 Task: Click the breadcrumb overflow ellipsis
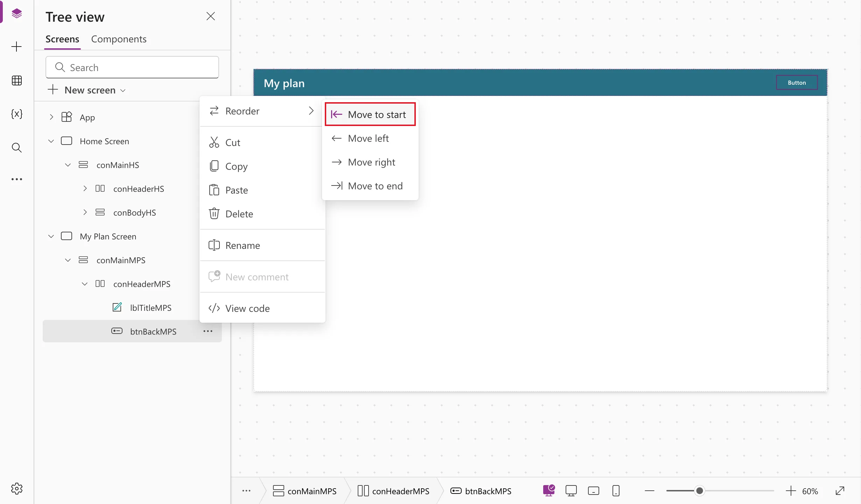tap(246, 491)
